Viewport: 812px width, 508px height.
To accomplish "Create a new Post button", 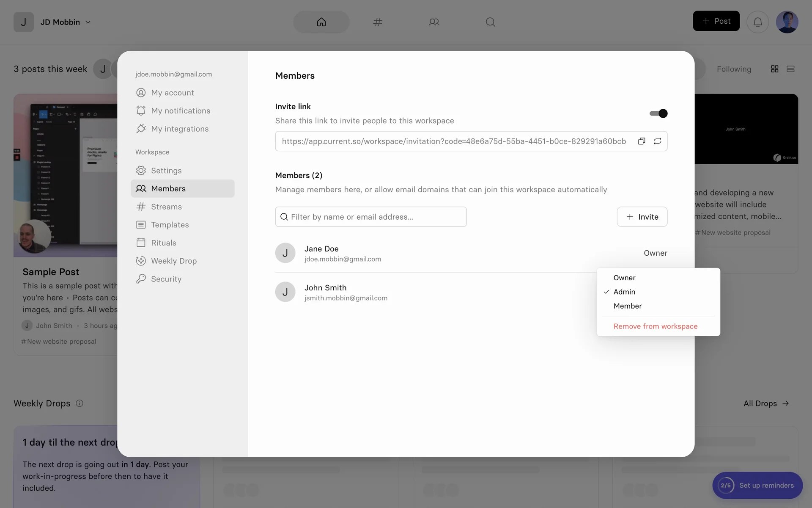I will coord(716,21).
